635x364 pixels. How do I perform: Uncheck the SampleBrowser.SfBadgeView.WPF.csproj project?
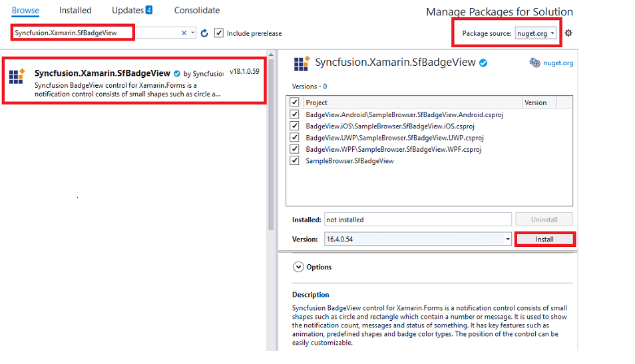294,149
